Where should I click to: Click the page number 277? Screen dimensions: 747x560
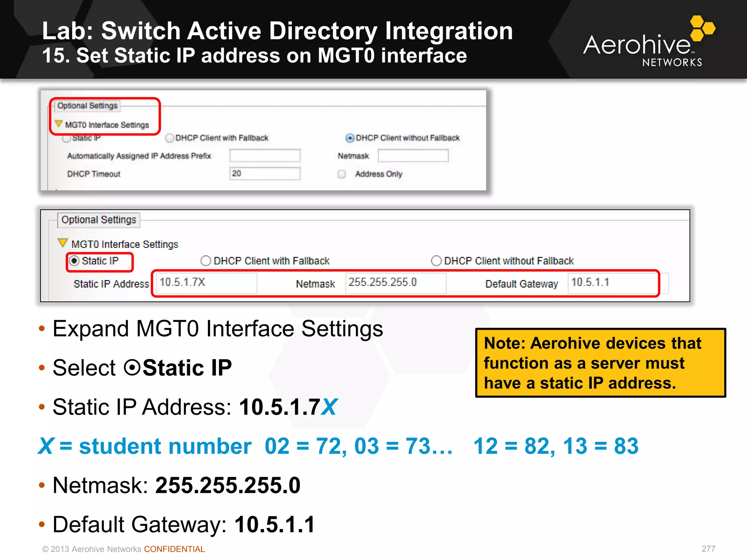click(x=708, y=549)
